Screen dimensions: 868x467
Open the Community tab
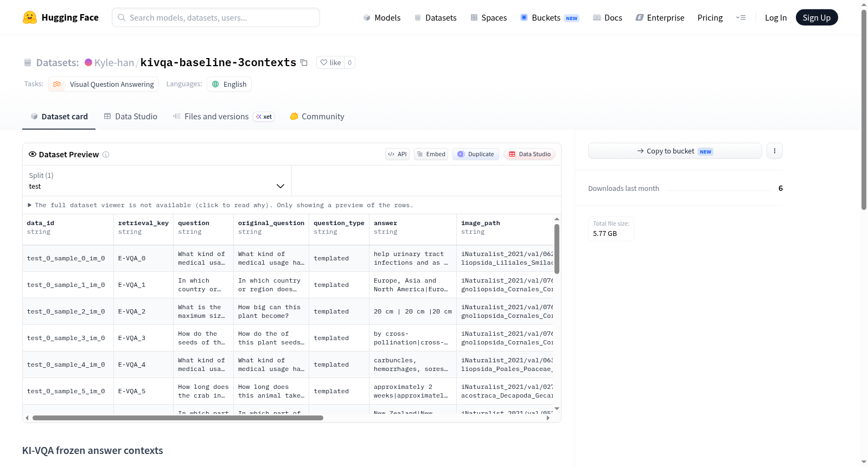point(317,117)
